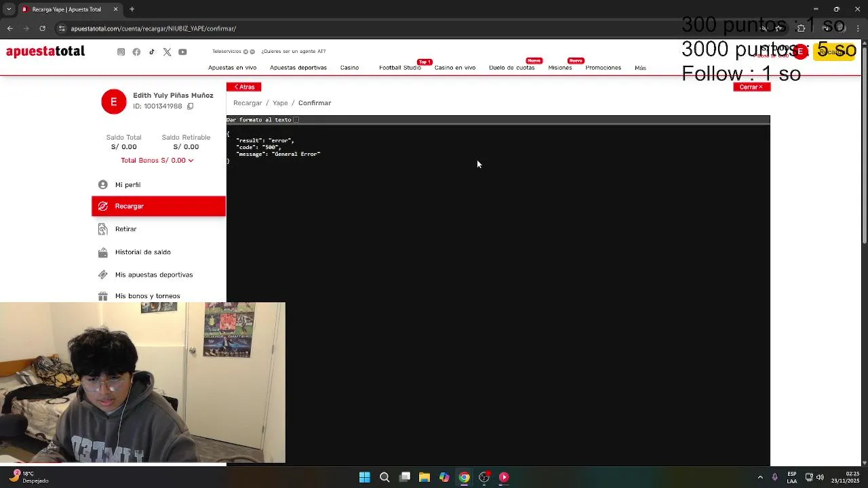Click the Mis bonos y torneos gift icon
Screen dimensions: 868x488
point(102,296)
